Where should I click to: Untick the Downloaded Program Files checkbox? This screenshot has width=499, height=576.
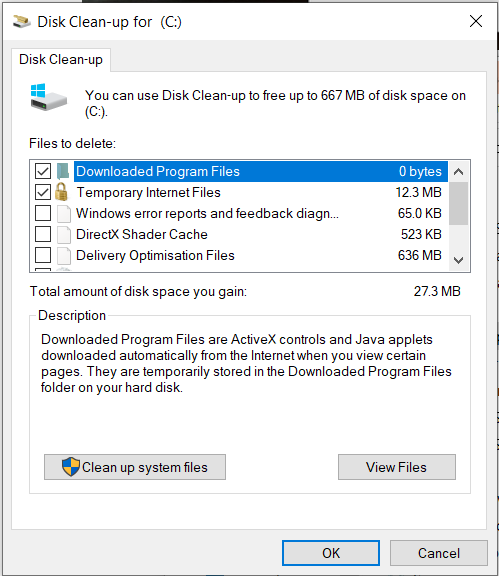(43, 171)
